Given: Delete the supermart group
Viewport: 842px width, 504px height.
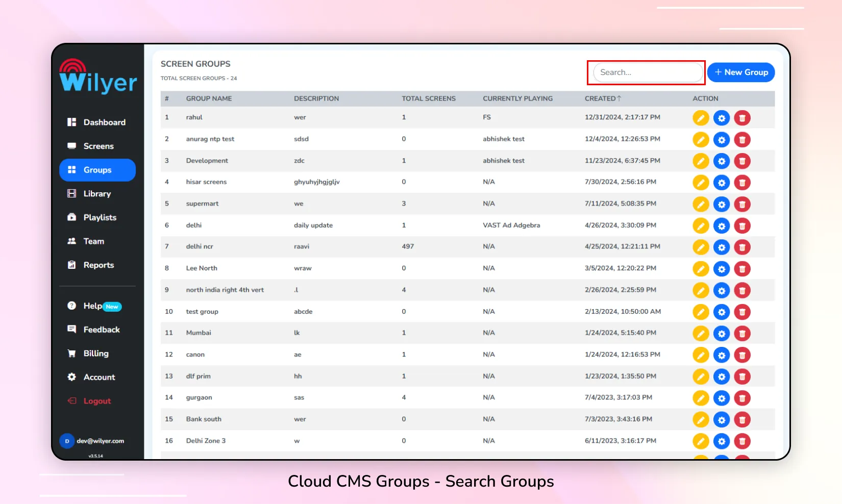Looking at the screenshot, I should click(742, 205).
